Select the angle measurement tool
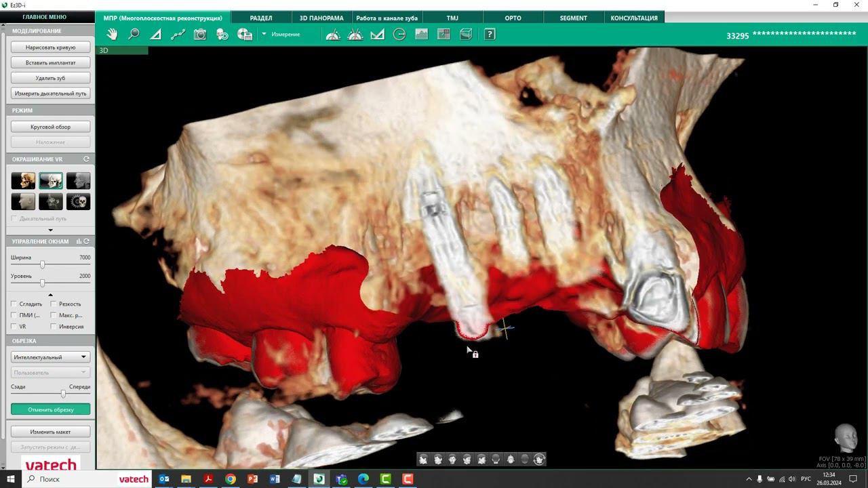Viewport: 868px width, 488px height. click(x=156, y=35)
